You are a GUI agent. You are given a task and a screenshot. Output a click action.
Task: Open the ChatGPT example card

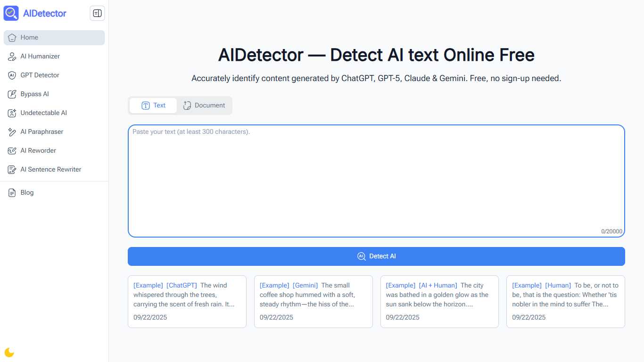click(x=187, y=301)
